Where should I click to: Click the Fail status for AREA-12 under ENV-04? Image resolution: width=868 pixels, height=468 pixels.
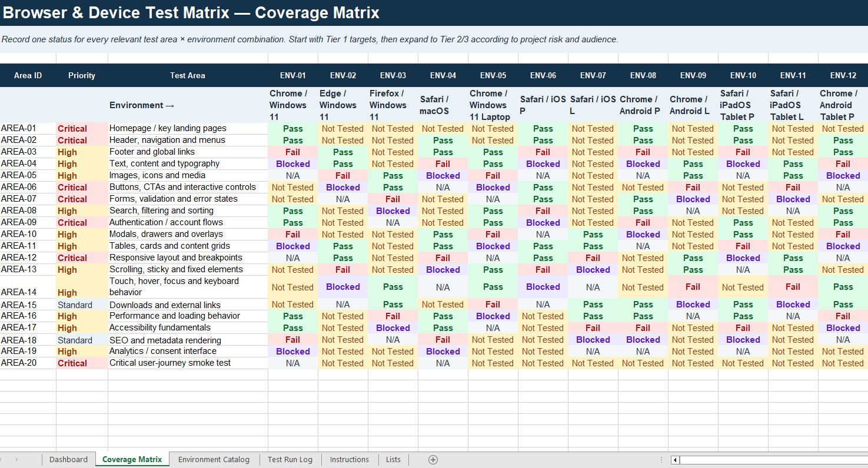pos(443,258)
